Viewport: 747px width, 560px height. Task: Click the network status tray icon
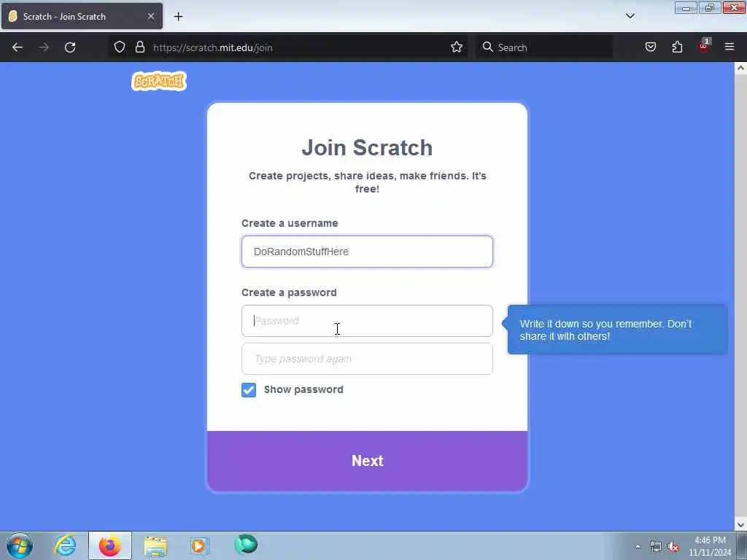(x=656, y=546)
